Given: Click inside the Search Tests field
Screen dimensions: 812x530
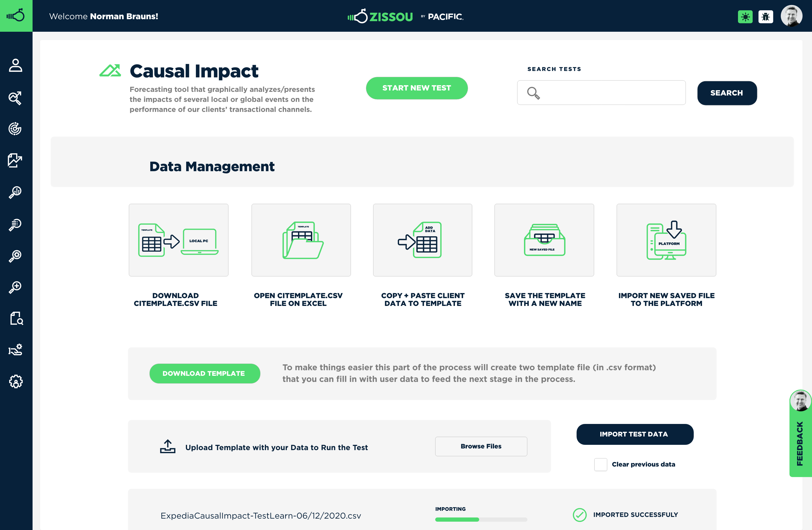Looking at the screenshot, I should pyautogui.click(x=611, y=93).
